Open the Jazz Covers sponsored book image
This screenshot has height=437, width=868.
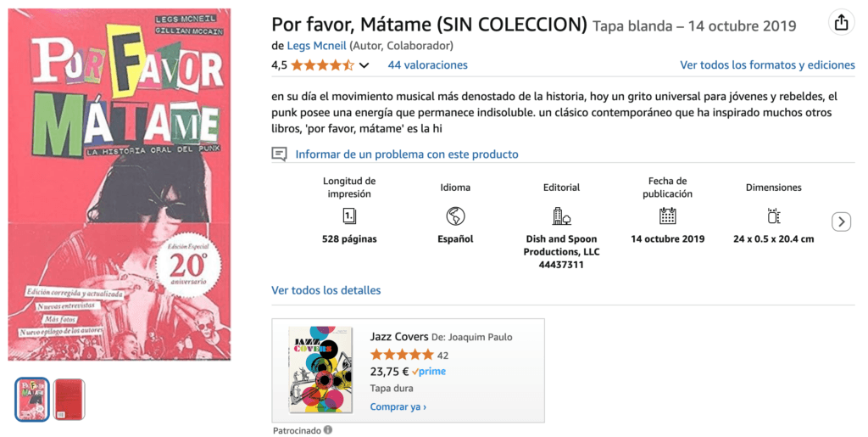tap(320, 369)
